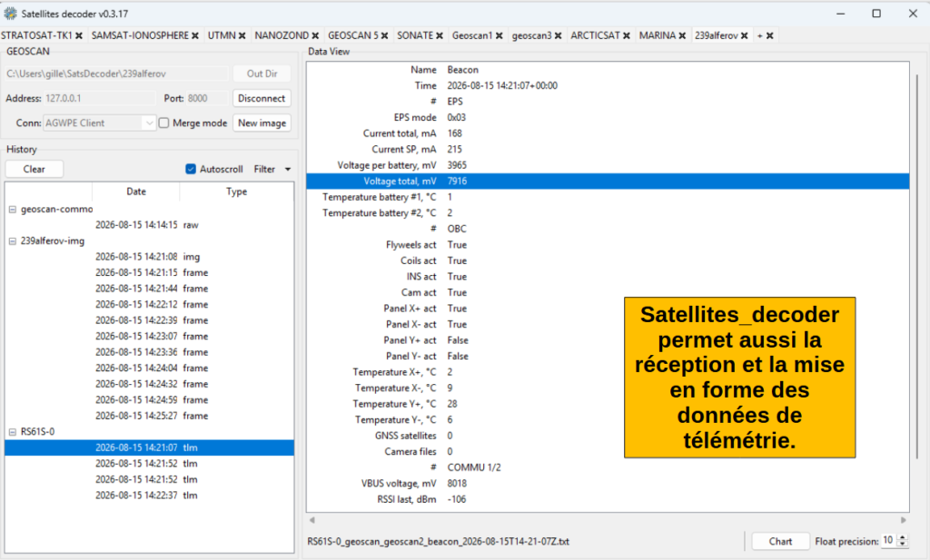Open the Chart button
This screenshot has width=930, height=560.
point(780,541)
